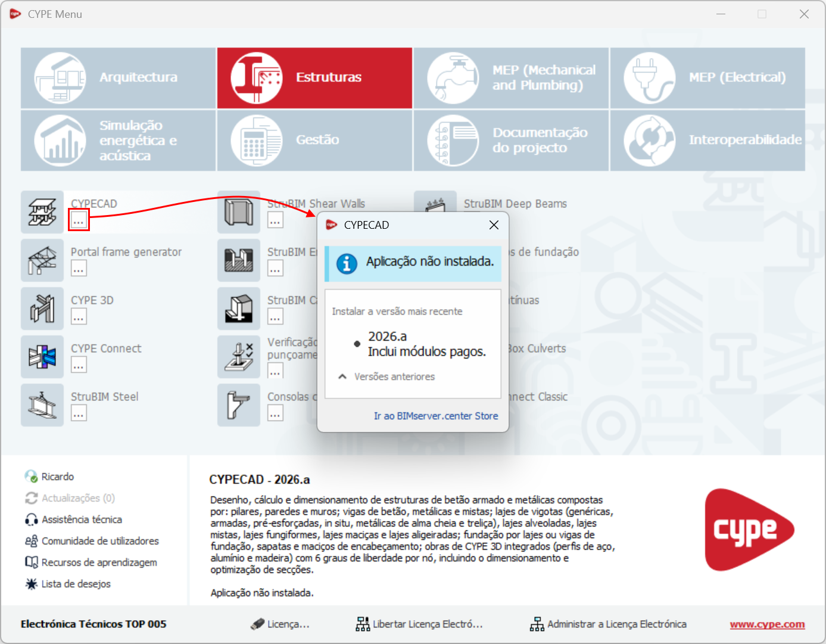
Task: Close the CYPECAD popup dialog
Action: click(494, 225)
